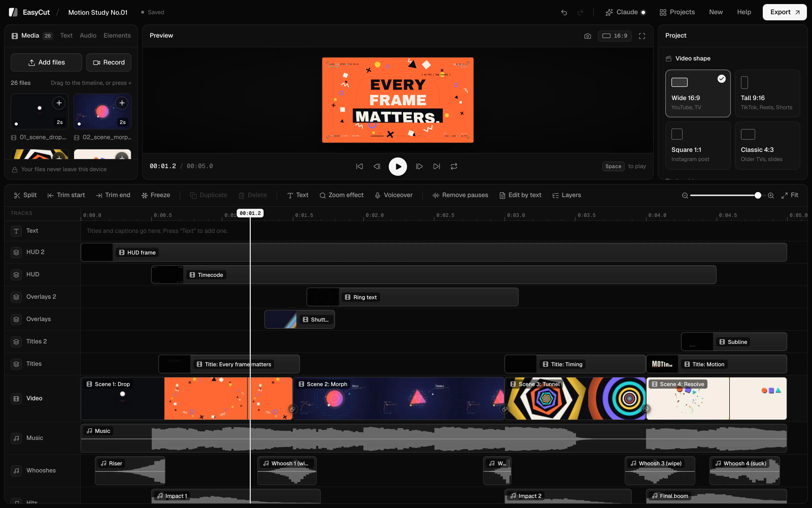Step back one frame

point(377,166)
